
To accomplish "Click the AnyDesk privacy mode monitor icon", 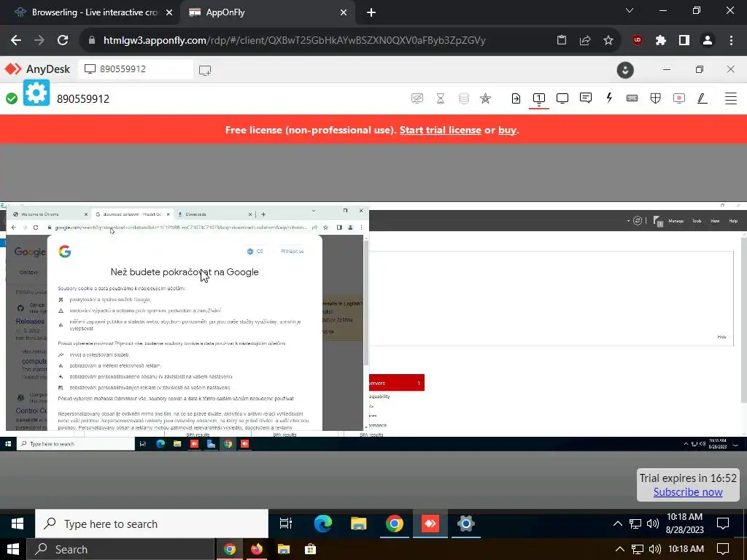I will (x=417, y=98).
